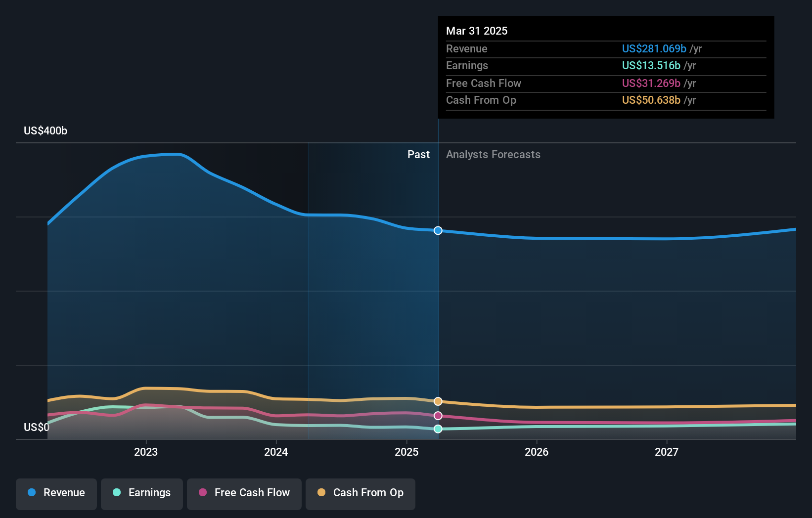
Task: Select the 2026 x-axis label
Action: tap(537, 452)
